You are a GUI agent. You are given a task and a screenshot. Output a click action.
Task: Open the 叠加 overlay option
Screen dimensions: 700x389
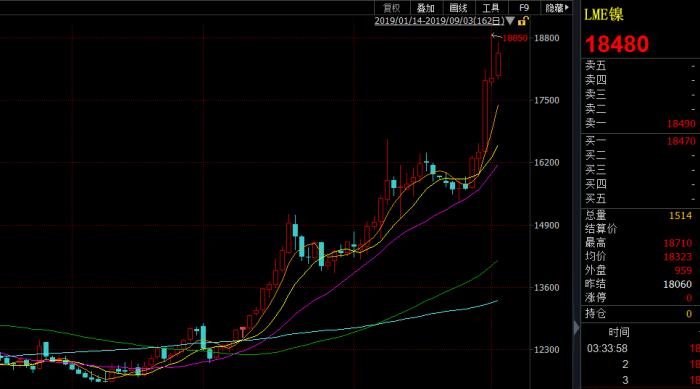(x=425, y=8)
